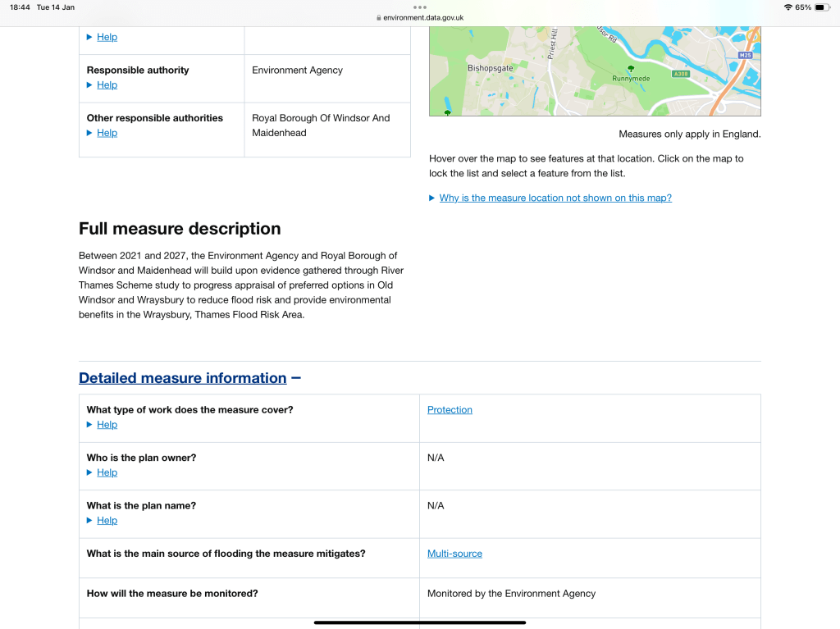
Task: Expand Help under Other responsible authorities
Action: pos(107,133)
